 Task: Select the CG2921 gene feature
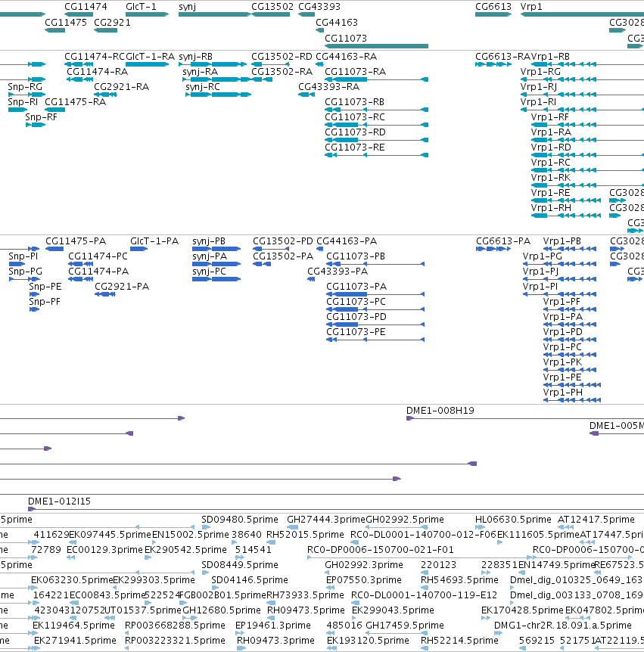point(106,30)
